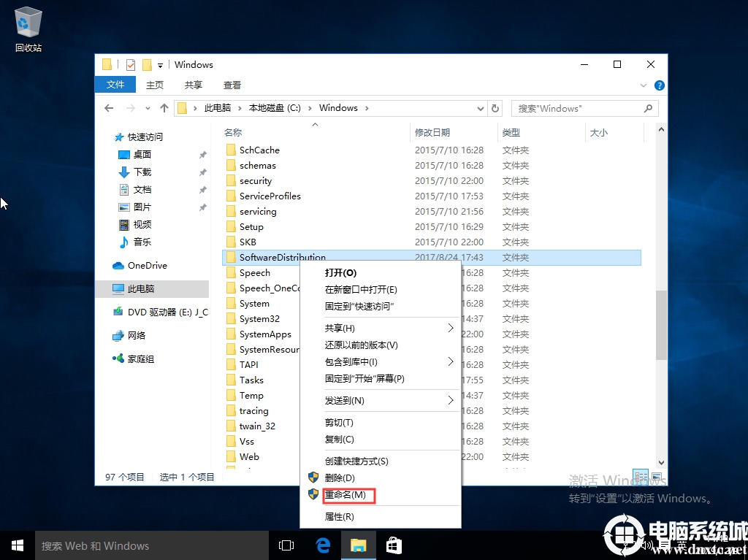This screenshot has width=748, height=560.
Task: Select 快速访问 in the navigation pane
Action: point(145,137)
